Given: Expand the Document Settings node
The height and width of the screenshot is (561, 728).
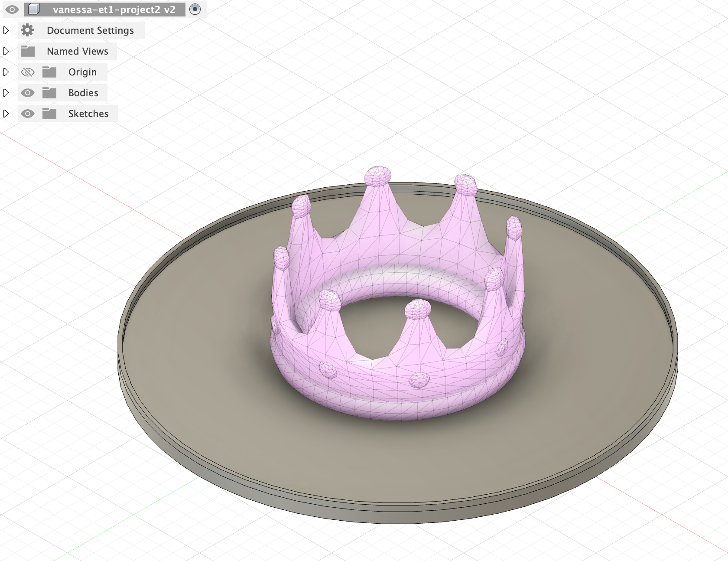Looking at the screenshot, I should click(6, 30).
